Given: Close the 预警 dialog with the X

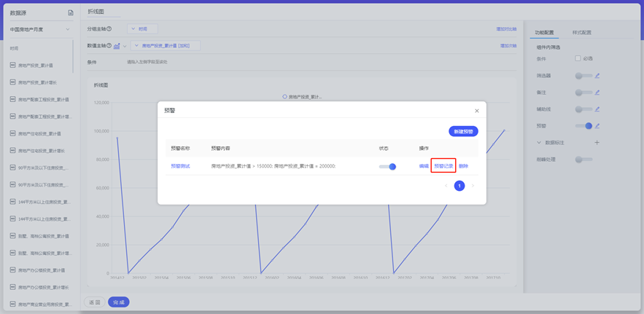Looking at the screenshot, I should 477,111.
